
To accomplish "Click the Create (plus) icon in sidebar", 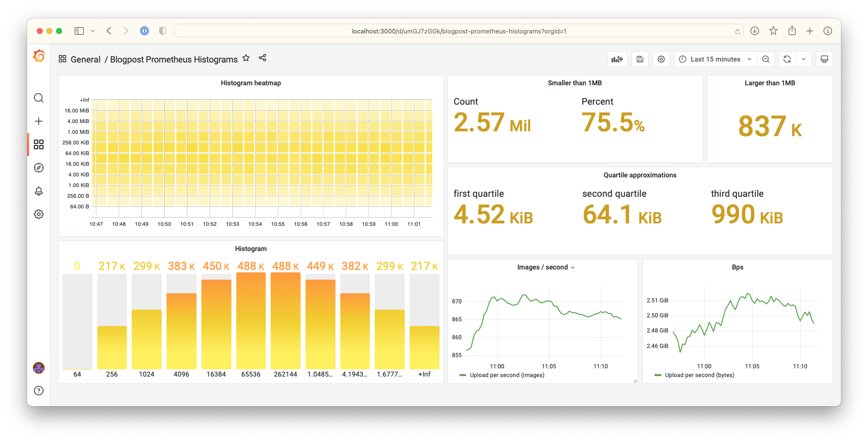I will (39, 121).
